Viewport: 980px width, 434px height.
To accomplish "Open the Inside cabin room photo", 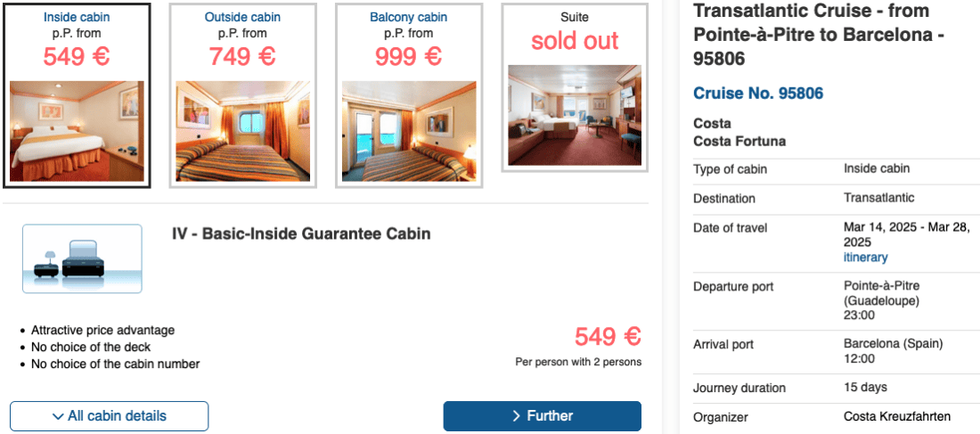I will (x=77, y=131).
